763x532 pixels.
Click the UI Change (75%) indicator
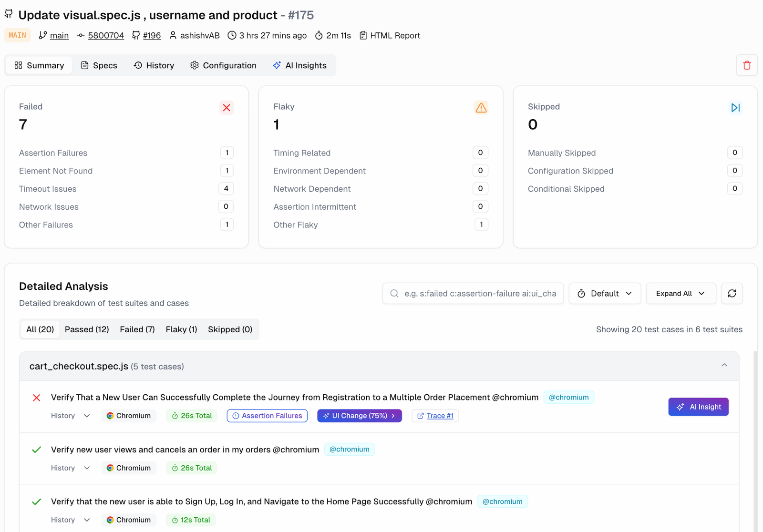[x=359, y=415]
